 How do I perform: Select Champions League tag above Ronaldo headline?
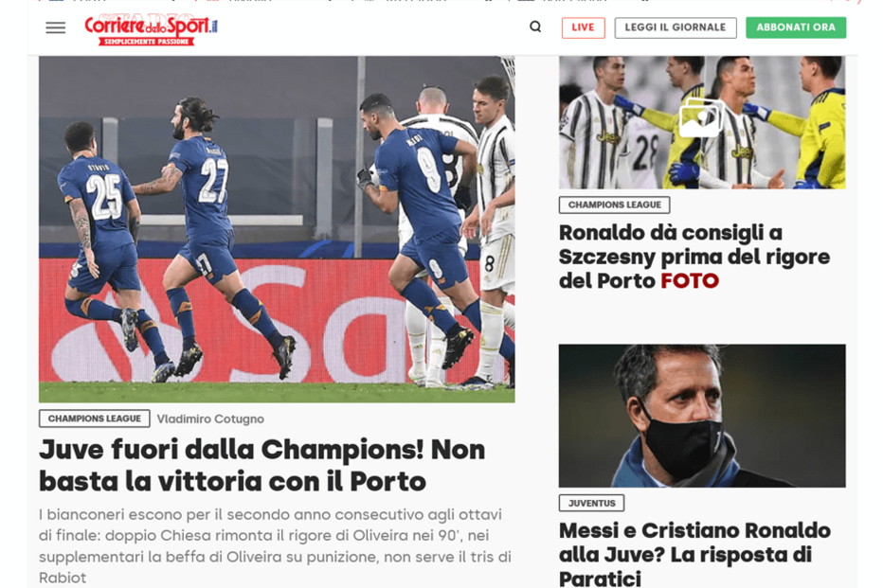[x=614, y=205]
